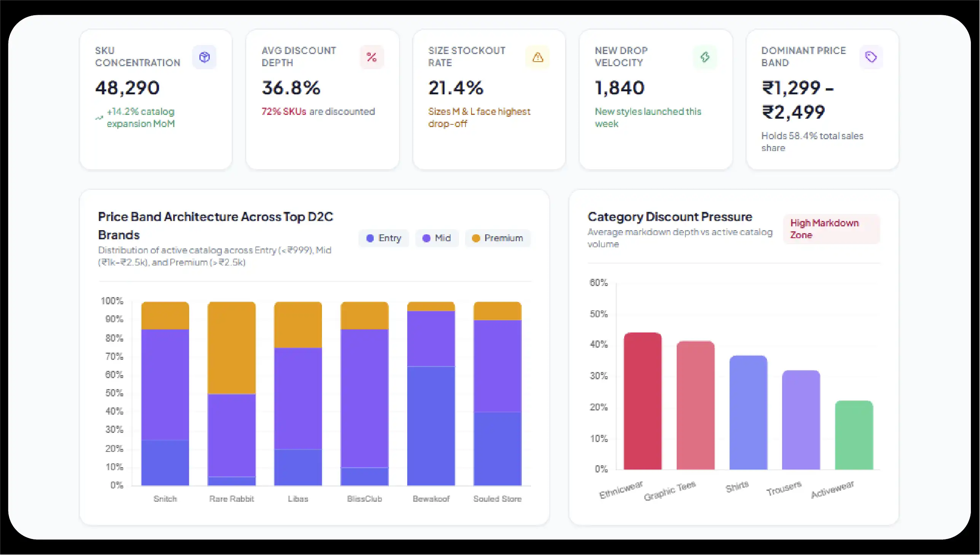Click Bewakoof's Entry blue segment
The height and width of the screenshot is (555, 980).
[431, 426]
